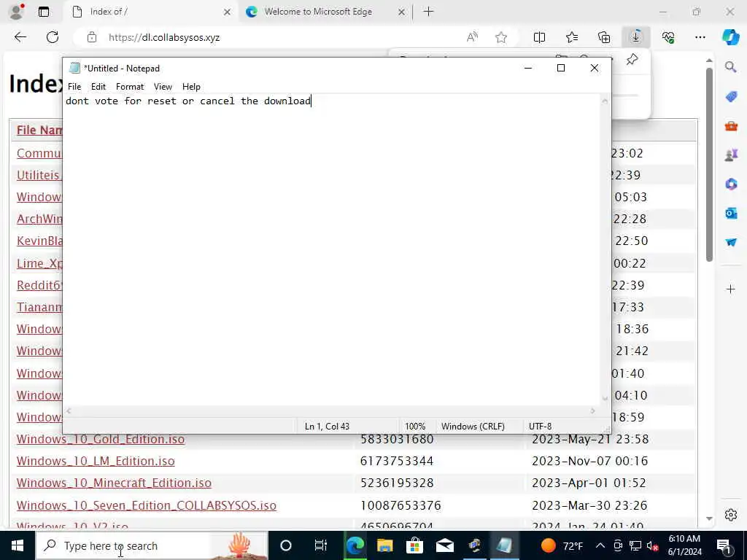The image size is (747, 560).
Task: Click UTF-8 encoding status entry
Action: (x=541, y=426)
